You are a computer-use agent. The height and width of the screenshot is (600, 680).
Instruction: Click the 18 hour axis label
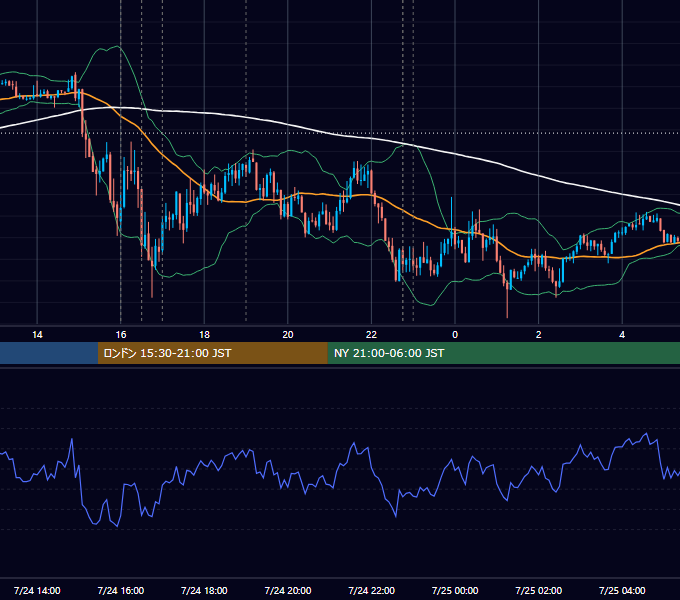pos(204,335)
